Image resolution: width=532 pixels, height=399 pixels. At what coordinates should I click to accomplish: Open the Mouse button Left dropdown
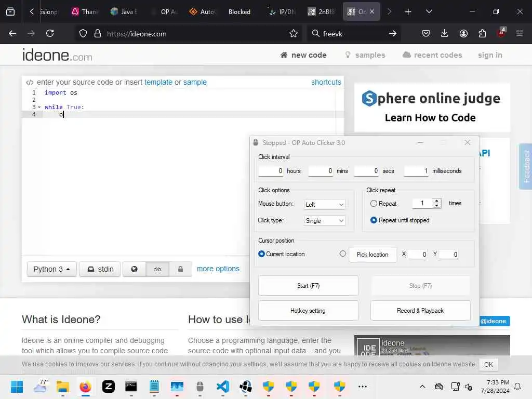tap(325, 204)
